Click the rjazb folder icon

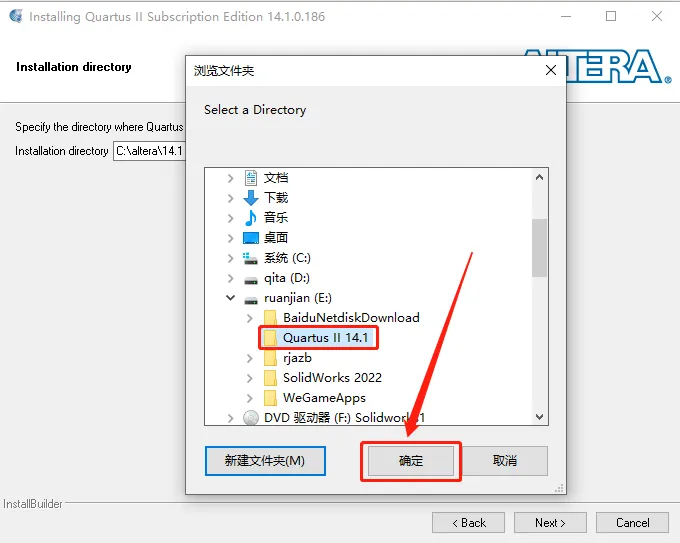tap(270, 358)
